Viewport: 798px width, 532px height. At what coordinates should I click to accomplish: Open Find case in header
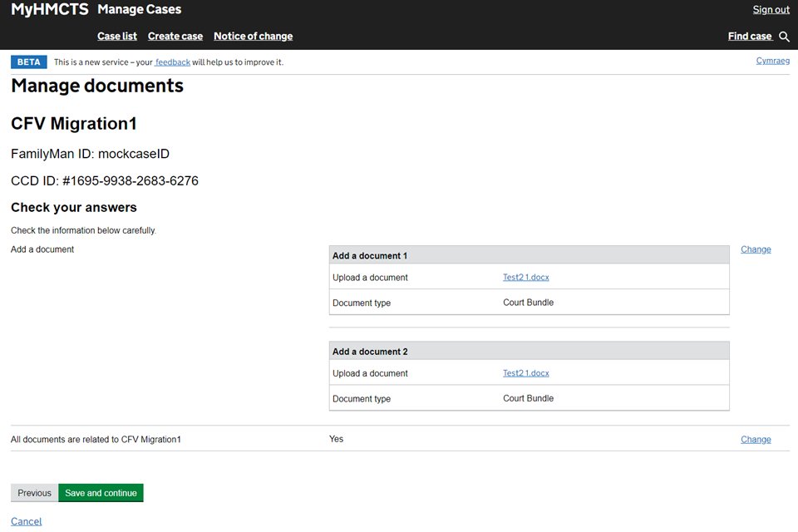click(x=750, y=37)
